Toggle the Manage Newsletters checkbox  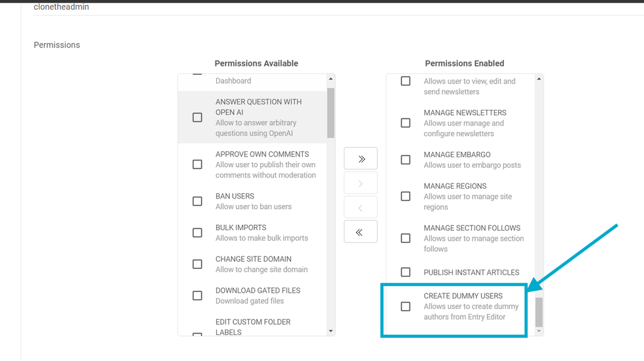405,123
